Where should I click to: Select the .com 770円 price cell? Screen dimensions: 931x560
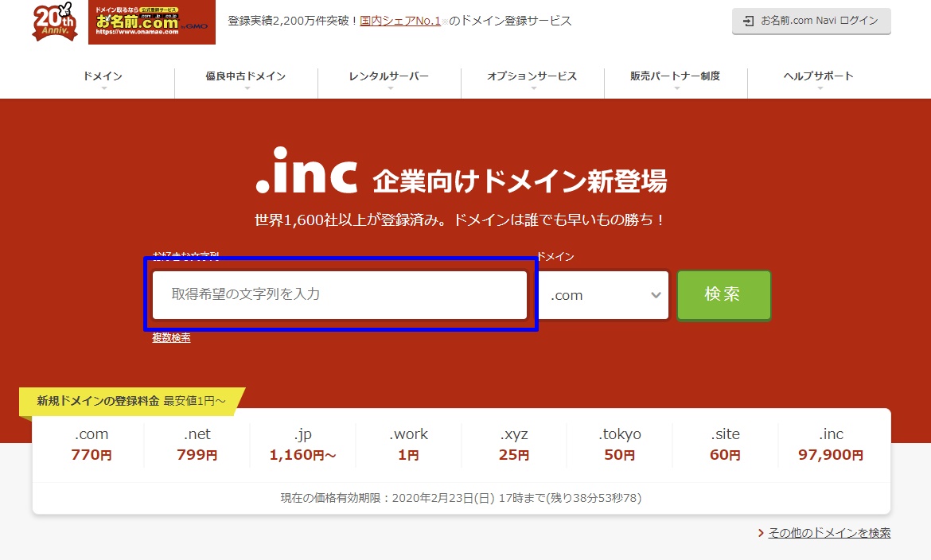pyautogui.click(x=92, y=445)
